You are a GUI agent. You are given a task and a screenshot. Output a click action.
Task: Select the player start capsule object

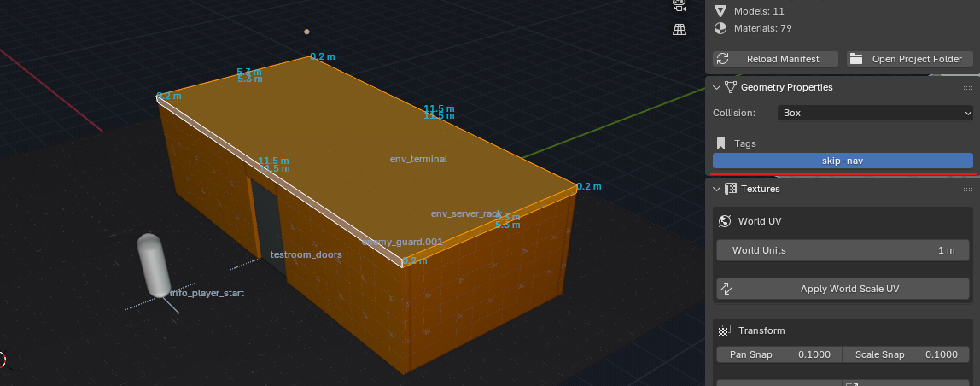click(153, 266)
